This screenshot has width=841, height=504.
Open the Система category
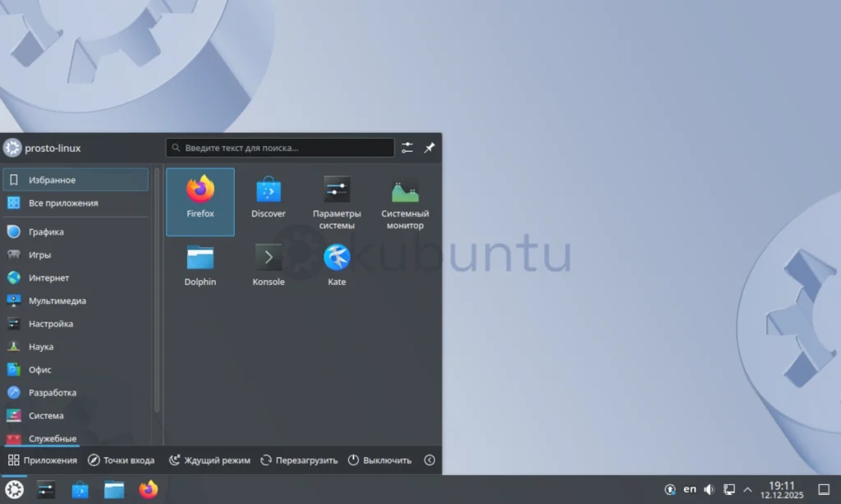point(76,415)
